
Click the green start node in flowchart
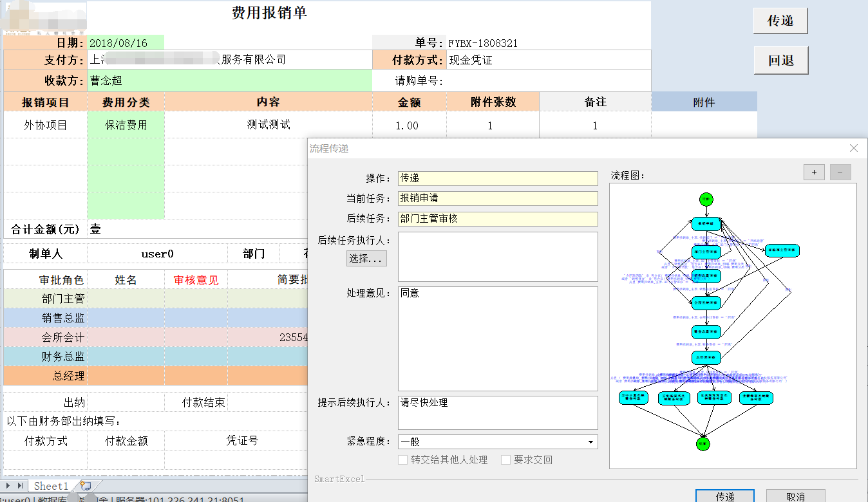point(706,200)
